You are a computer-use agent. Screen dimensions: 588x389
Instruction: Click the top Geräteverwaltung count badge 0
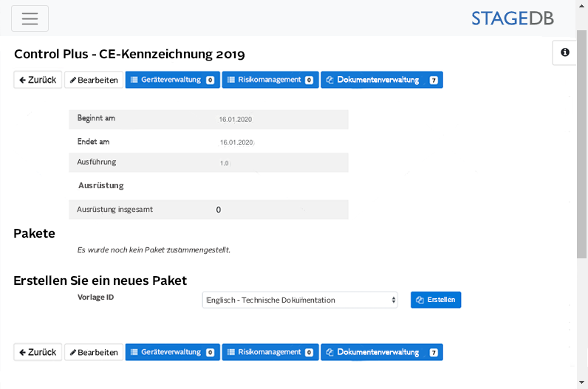pyautogui.click(x=210, y=80)
